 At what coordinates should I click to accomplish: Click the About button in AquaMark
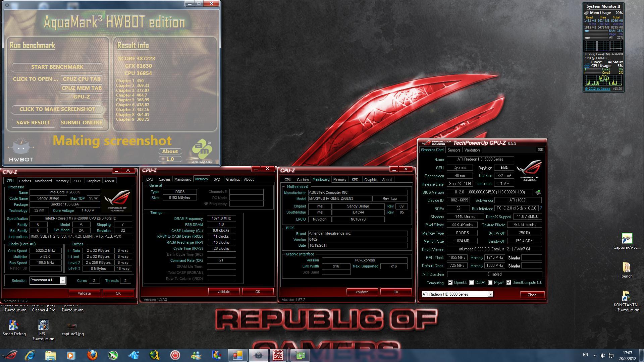pos(170,152)
